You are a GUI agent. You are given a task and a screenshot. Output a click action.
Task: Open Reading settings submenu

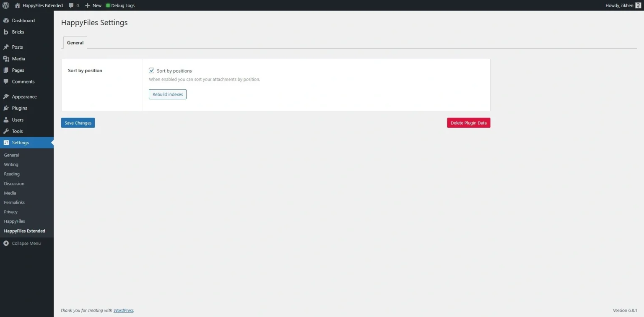pos(12,174)
